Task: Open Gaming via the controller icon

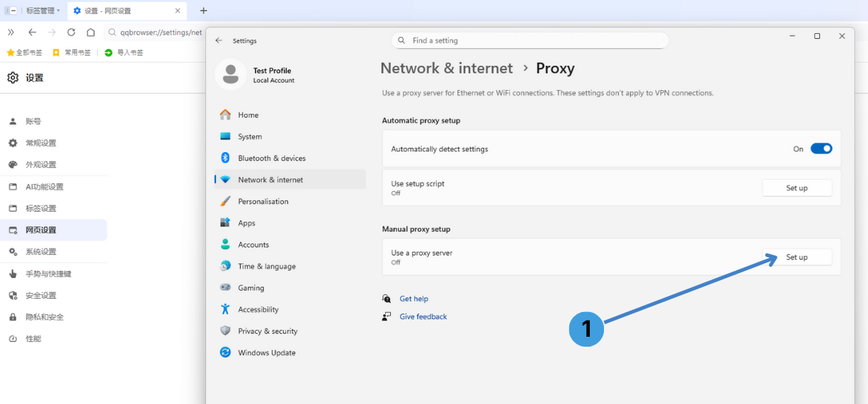Action: pos(225,287)
